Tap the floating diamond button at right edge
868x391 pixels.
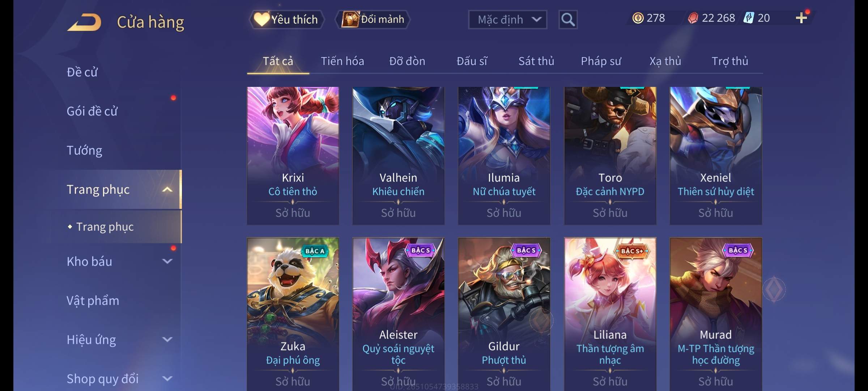click(774, 289)
